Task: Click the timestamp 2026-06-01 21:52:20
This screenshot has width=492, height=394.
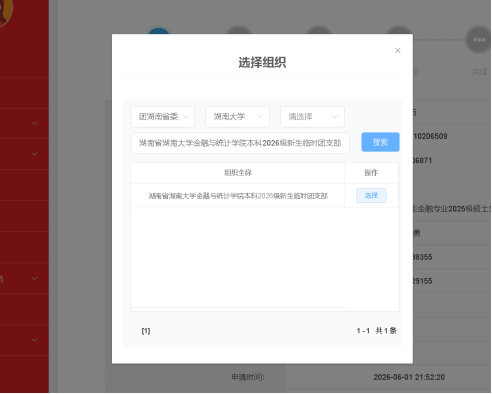Action: 409,377
